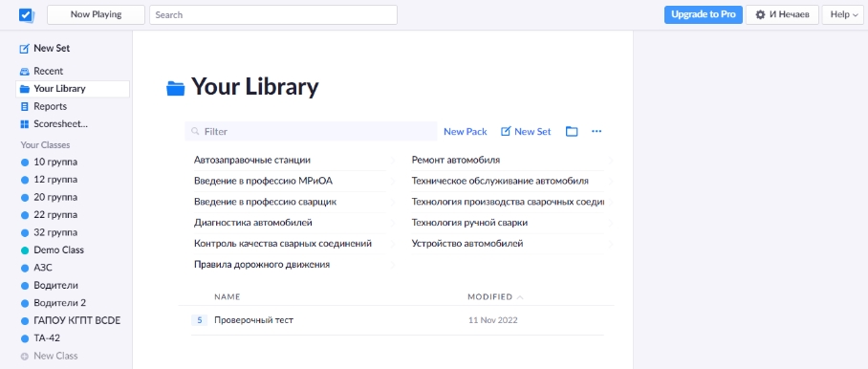The image size is (868, 369).
Task: Open the three-dots more options menu
Action: 597,132
